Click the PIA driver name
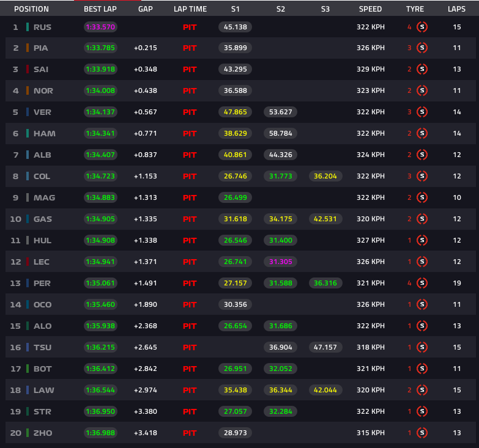This screenshot has height=448, width=479. [x=41, y=48]
